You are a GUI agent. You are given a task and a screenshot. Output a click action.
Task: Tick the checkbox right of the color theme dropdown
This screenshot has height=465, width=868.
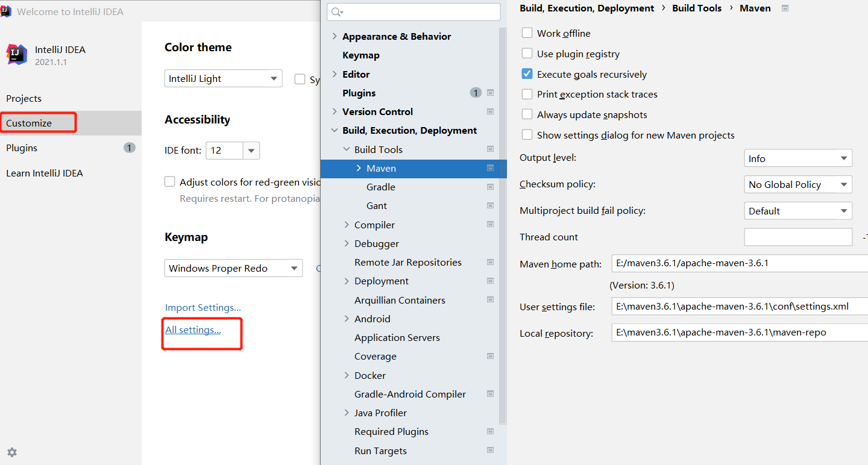[300, 79]
